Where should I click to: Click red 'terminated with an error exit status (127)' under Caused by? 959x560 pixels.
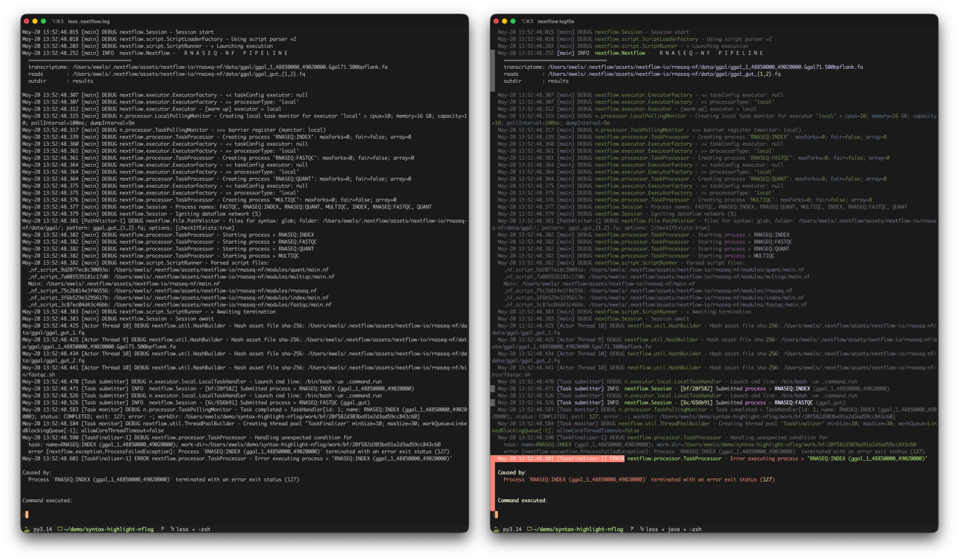(713, 479)
